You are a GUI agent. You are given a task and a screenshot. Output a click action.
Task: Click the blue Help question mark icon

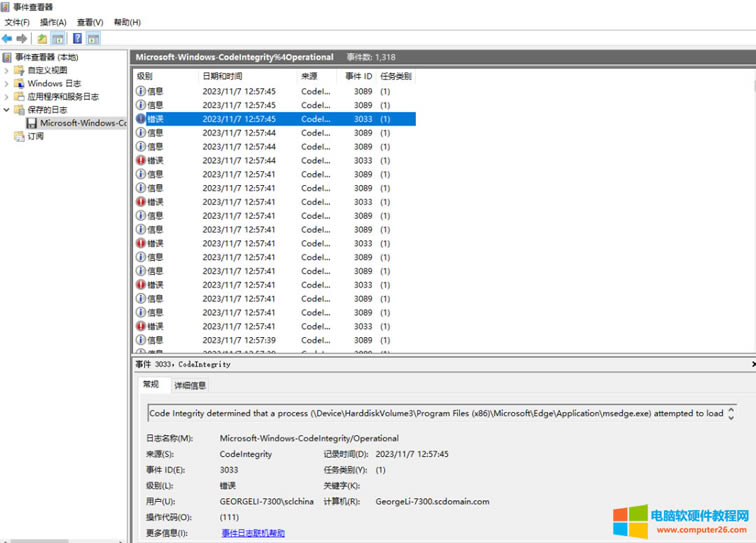point(77,39)
